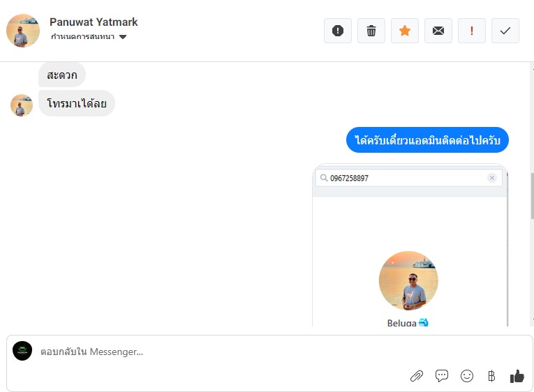Screen dimensions: 534x392
Task: Clear the search field in screenshot
Action: (492, 178)
